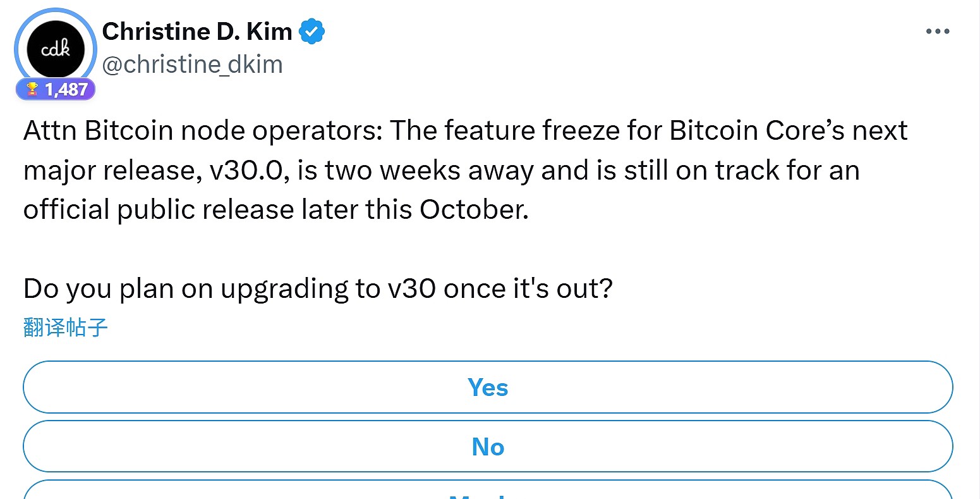Click the trophy badge showing 1,487
The height and width of the screenshot is (499, 980).
point(56,89)
